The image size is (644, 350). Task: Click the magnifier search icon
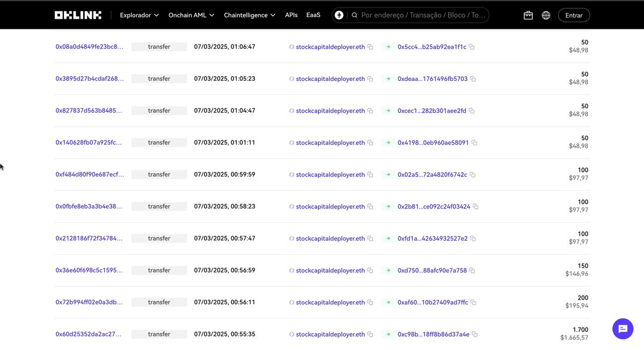(355, 15)
